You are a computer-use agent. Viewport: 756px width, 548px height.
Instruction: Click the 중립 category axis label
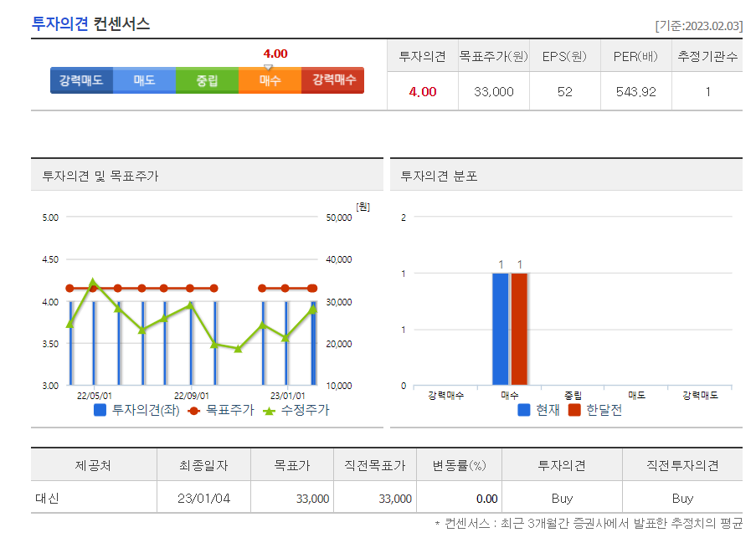573,395
